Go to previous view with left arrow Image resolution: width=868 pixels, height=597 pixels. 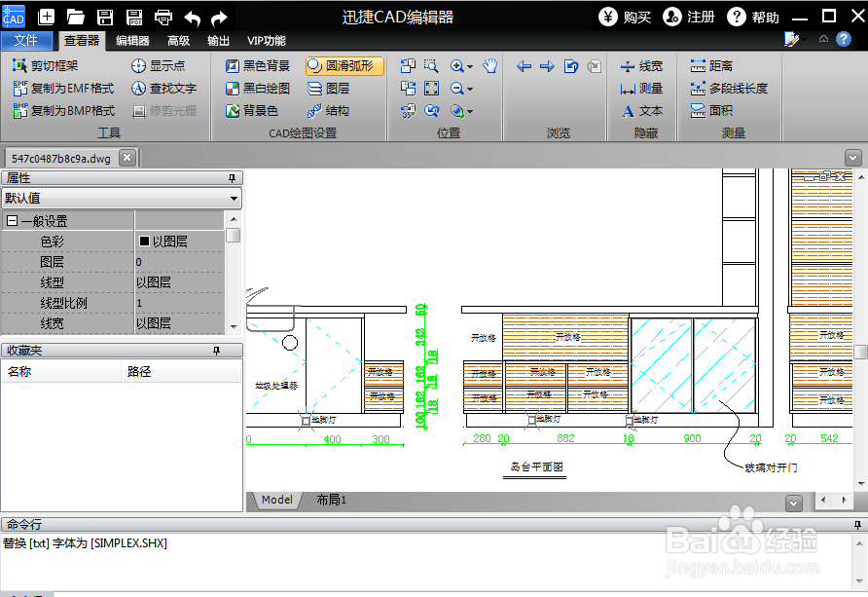pos(524,66)
